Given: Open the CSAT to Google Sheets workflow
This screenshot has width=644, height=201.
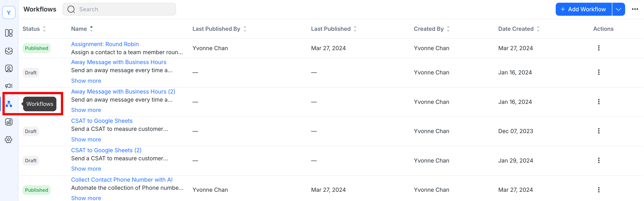Looking at the screenshot, I should 102,121.
